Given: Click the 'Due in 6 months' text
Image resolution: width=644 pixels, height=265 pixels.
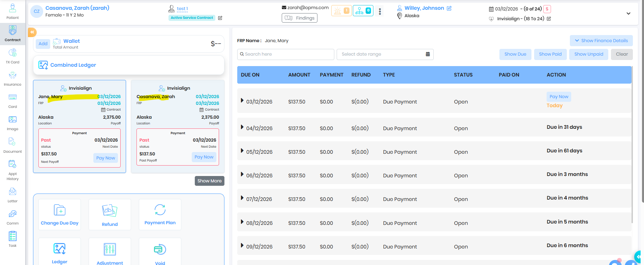Looking at the screenshot, I should pyautogui.click(x=567, y=245).
